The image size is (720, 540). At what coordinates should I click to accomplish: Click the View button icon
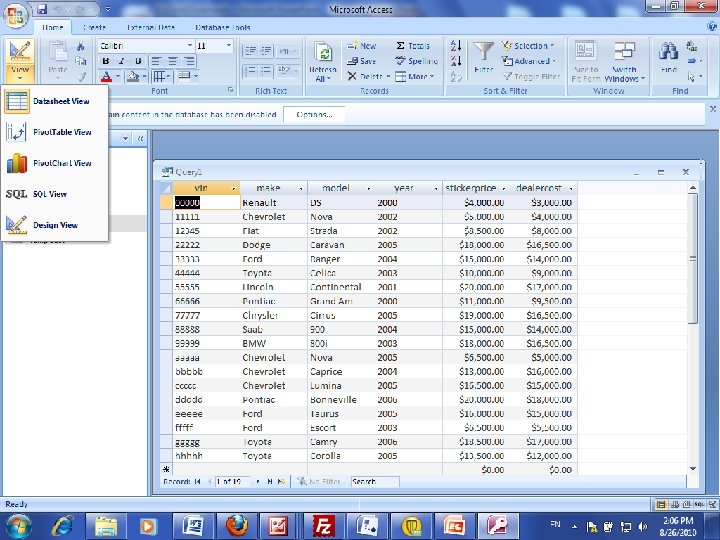20,51
